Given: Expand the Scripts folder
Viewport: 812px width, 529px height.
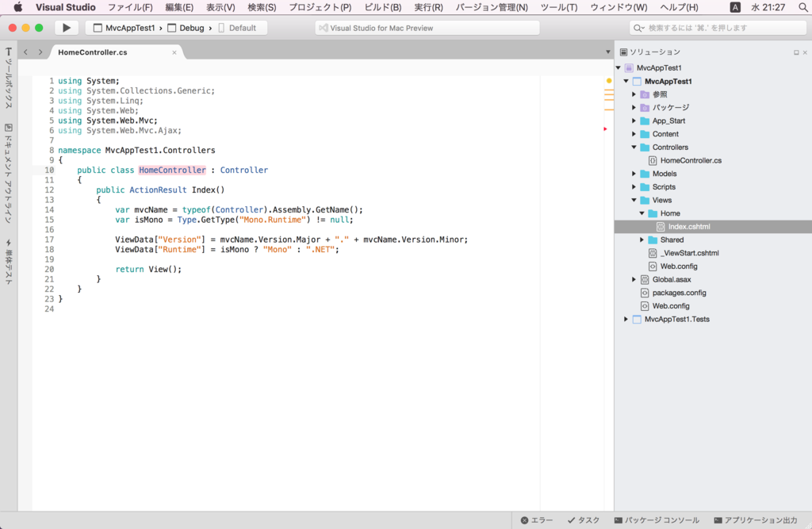Looking at the screenshot, I should point(634,187).
